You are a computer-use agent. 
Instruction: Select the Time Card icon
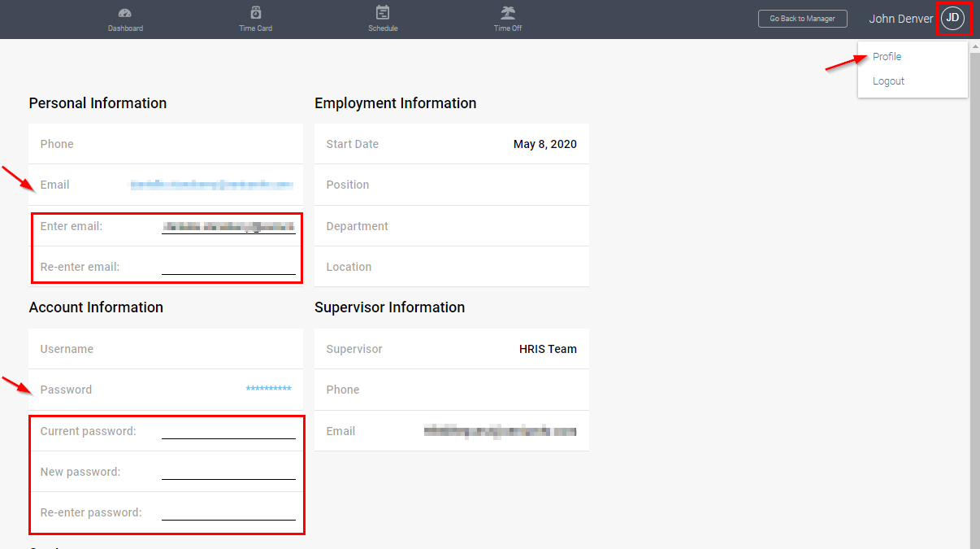tap(254, 18)
